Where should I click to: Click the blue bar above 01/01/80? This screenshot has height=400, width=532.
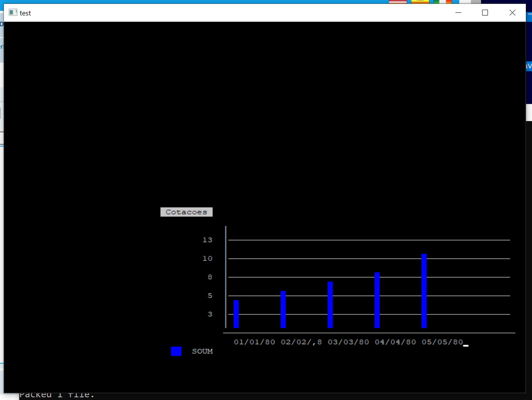point(236,314)
